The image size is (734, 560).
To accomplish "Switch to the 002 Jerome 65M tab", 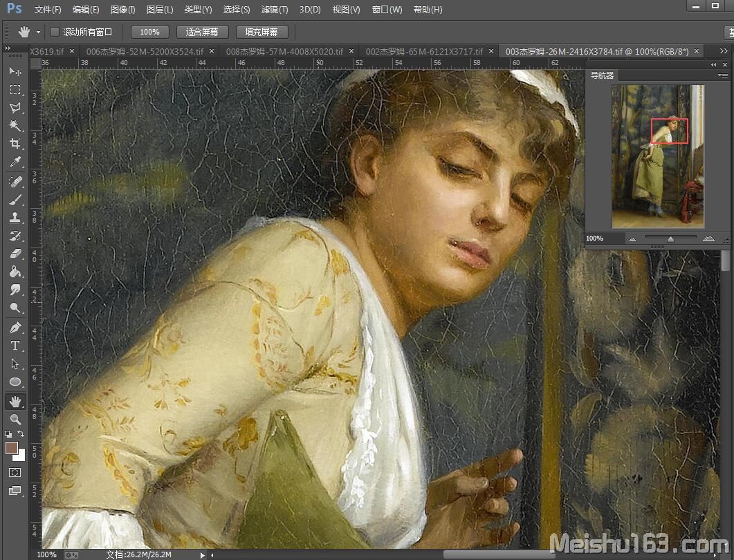I will pos(424,51).
